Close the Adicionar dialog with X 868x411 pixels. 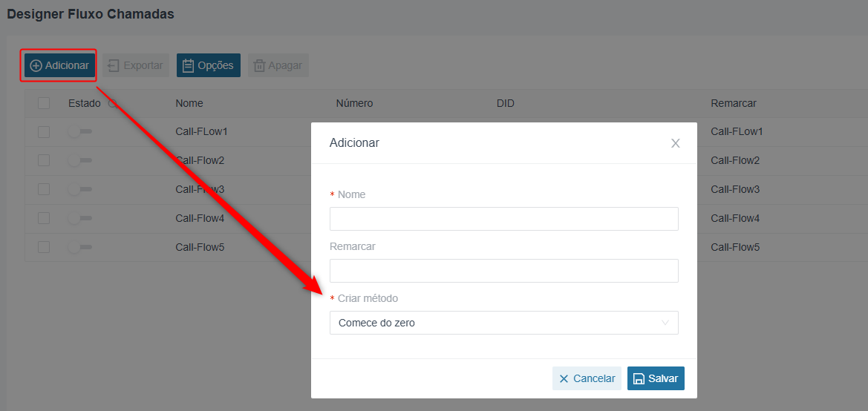[x=676, y=143]
